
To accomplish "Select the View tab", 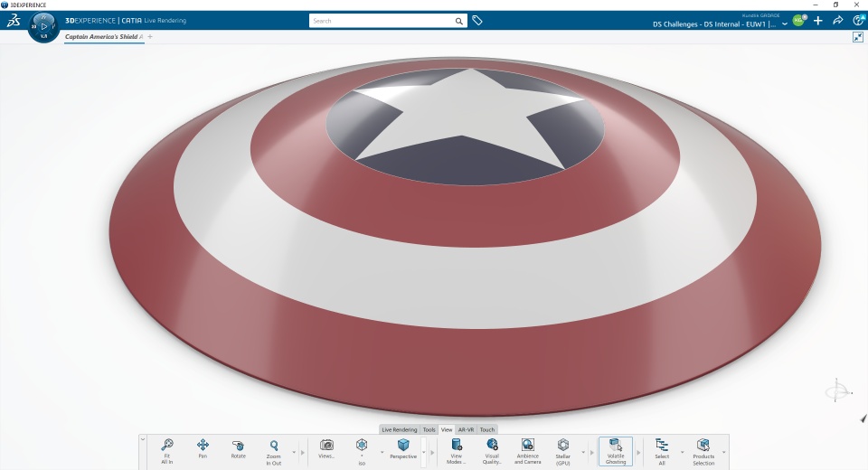I will tap(447, 429).
